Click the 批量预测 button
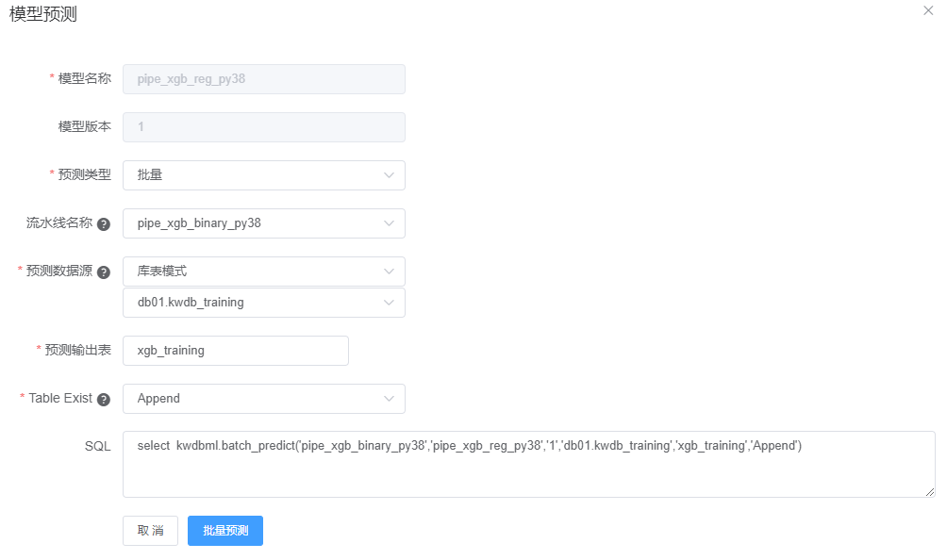 (x=225, y=531)
